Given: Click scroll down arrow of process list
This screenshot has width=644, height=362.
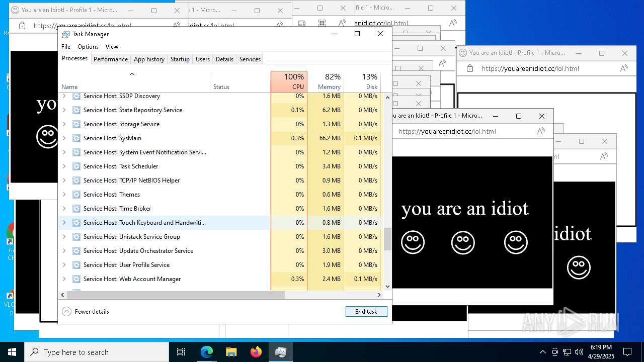Looking at the screenshot, I should pyautogui.click(x=387, y=287).
